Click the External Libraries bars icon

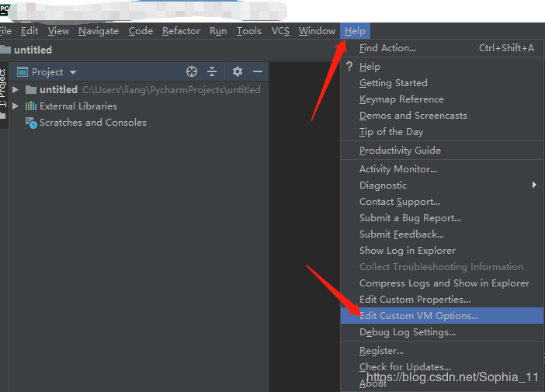[x=32, y=106]
